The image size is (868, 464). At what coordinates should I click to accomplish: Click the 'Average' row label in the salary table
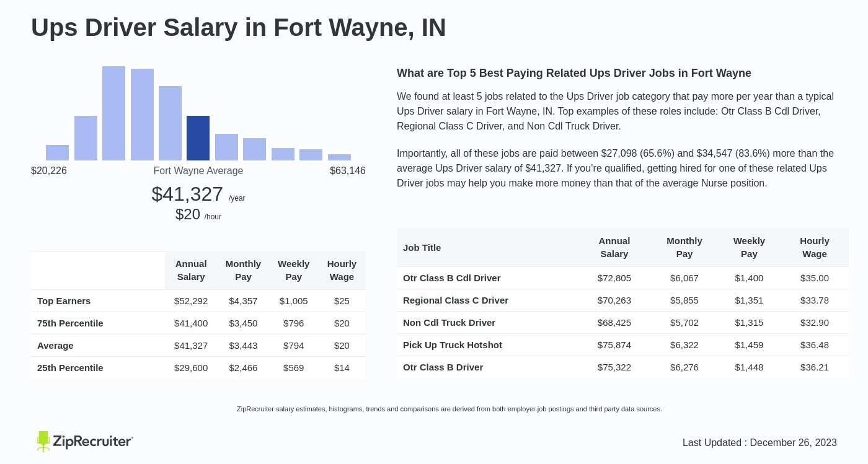(55, 345)
